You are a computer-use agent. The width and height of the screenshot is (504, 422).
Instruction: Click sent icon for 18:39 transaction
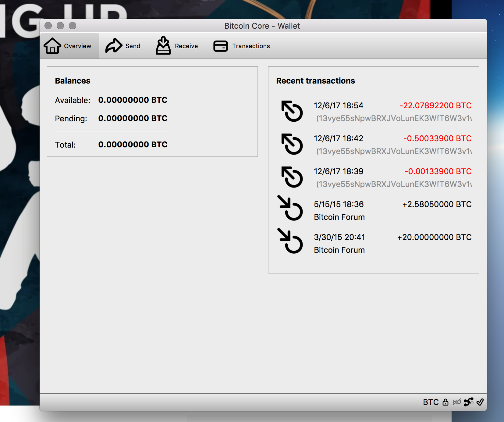[x=292, y=177]
